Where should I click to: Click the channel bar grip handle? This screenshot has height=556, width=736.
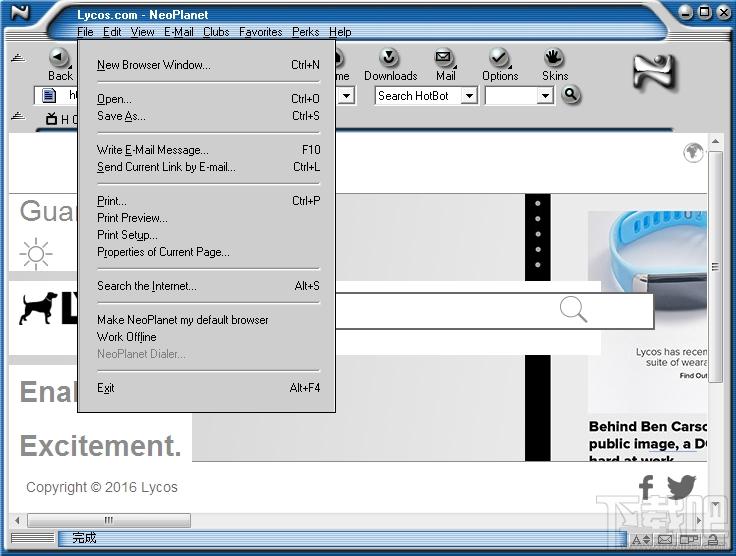click(x=18, y=116)
